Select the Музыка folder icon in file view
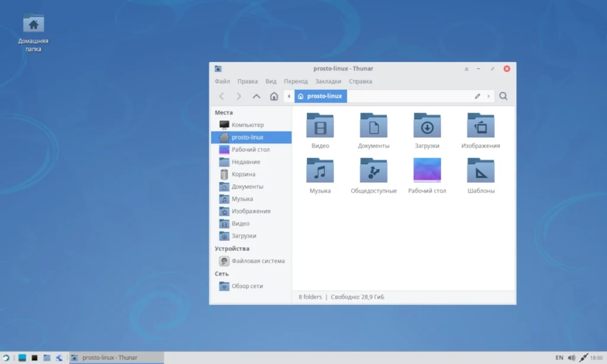The width and height of the screenshot is (607, 364). pyautogui.click(x=320, y=170)
